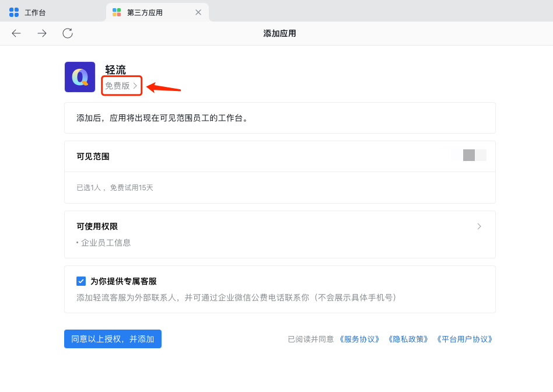Image resolution: width=553 pixels, height=392 pixels.
Task: Open the 免费版 edition selector
Action: (x=121, y=86)
